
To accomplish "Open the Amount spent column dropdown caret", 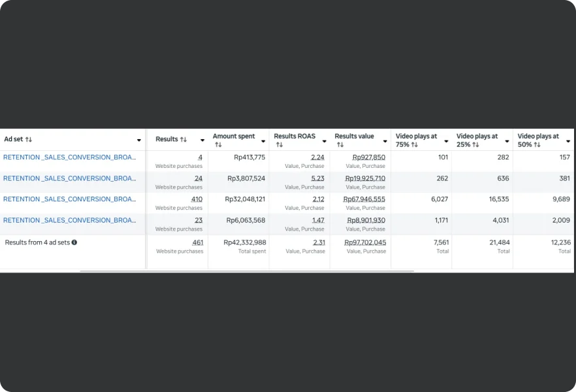I will coord(263,141).
